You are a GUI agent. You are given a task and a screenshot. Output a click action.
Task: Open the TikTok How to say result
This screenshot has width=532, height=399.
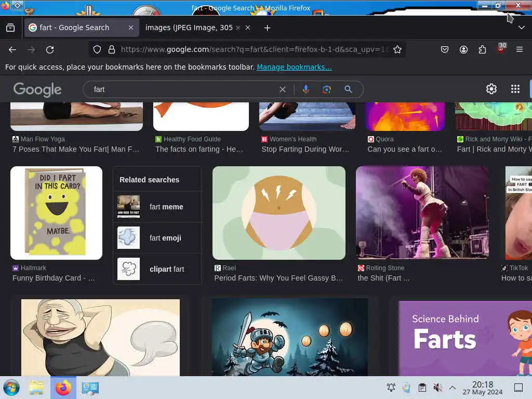516,278
